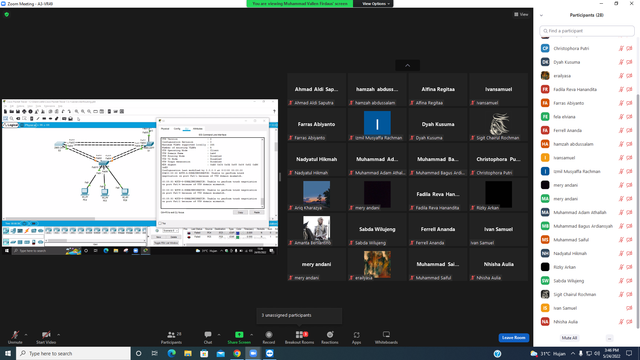
Task: Open Google Chrome in the taskbar
Action: 237,353
